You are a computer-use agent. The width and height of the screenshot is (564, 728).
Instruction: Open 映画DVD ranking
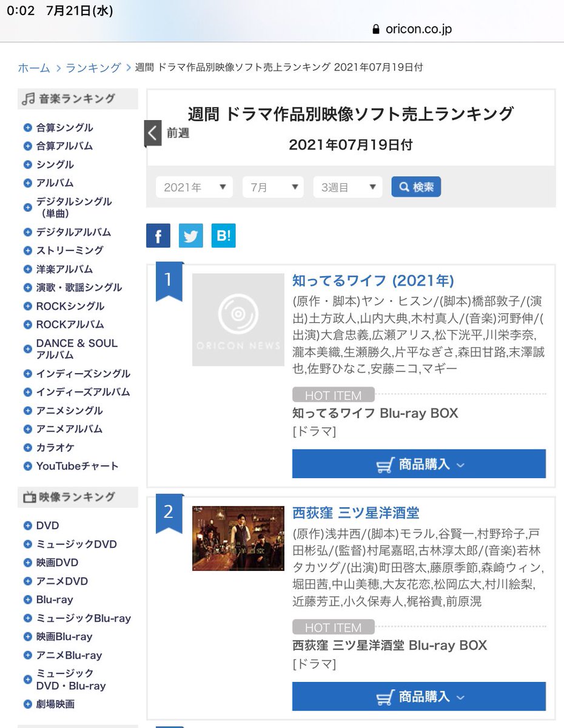pos(57,563)
